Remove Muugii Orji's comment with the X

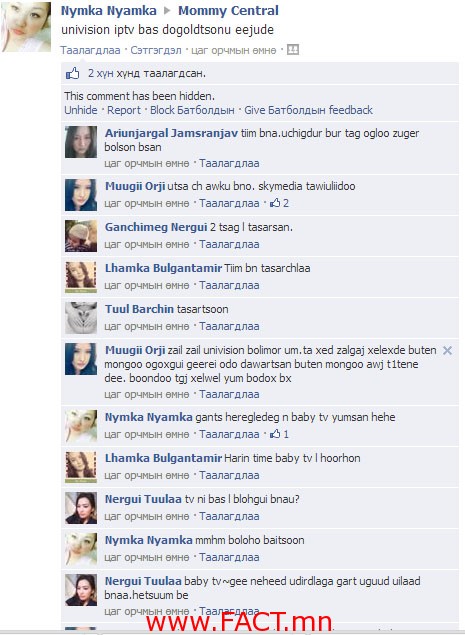[x=447, y=350]
